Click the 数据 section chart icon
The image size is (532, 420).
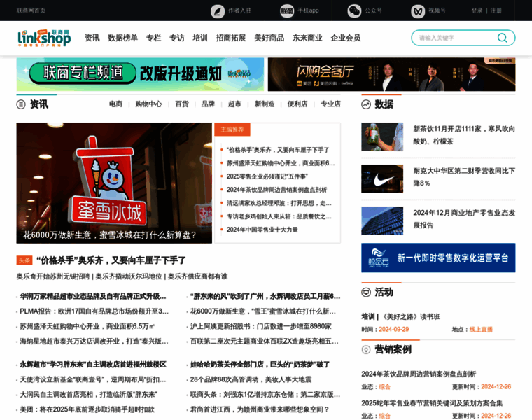coord(366,104)
